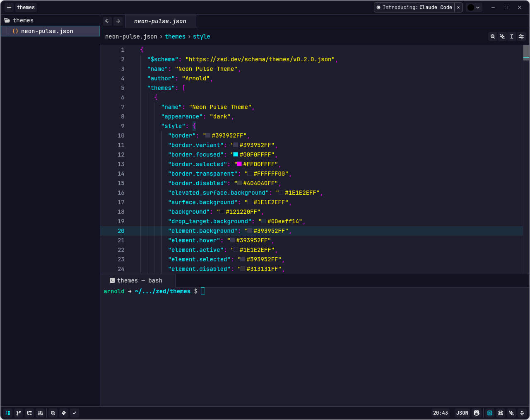Click the neon-pulse.json breadcrumb
This screenshot has height=420, width=530.
[x=131, y=36]
